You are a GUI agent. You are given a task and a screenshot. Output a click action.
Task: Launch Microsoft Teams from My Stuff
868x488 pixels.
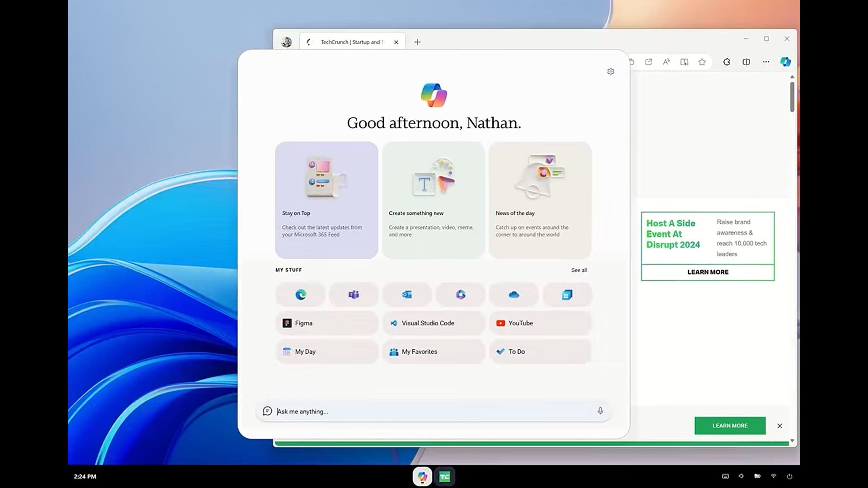[354, 295]
